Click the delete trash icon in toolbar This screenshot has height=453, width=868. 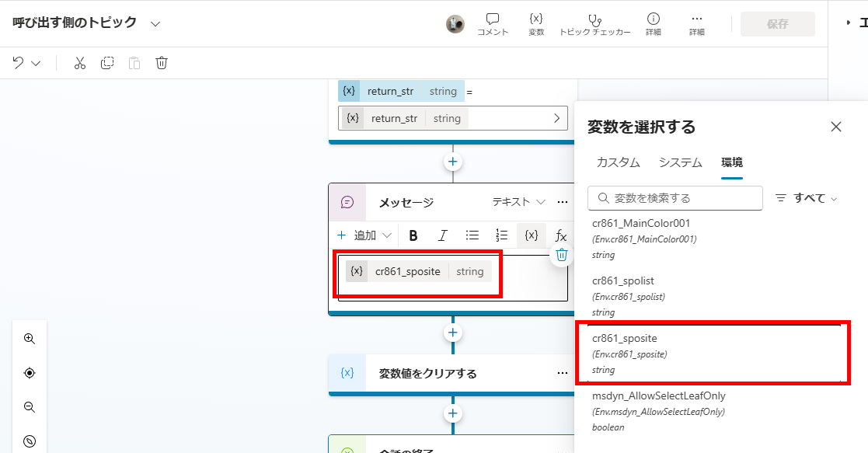pyautogui.click(x=162, y=63)
